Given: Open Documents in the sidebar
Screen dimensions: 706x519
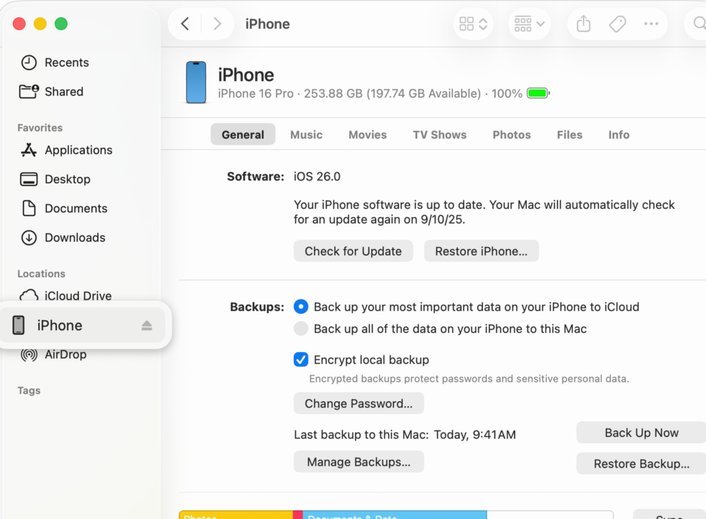Looking at the screenshot, I should [76, 208].
